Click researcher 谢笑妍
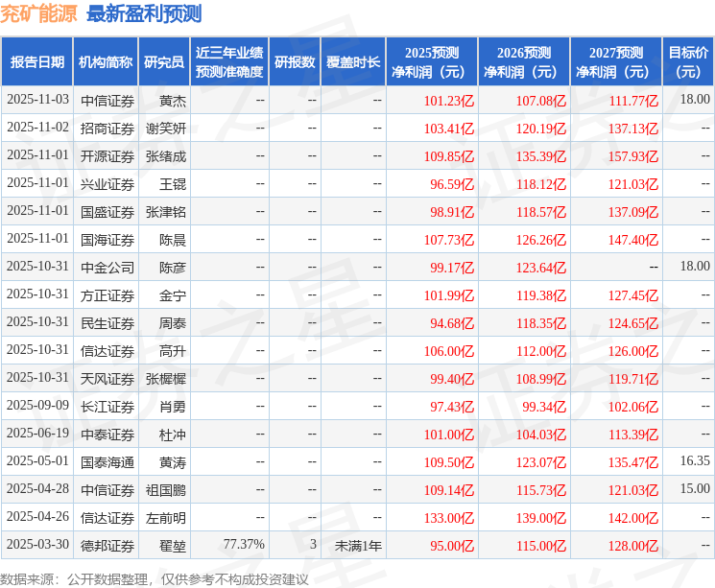The image size is (715, 588). click(x=165, y=129)
